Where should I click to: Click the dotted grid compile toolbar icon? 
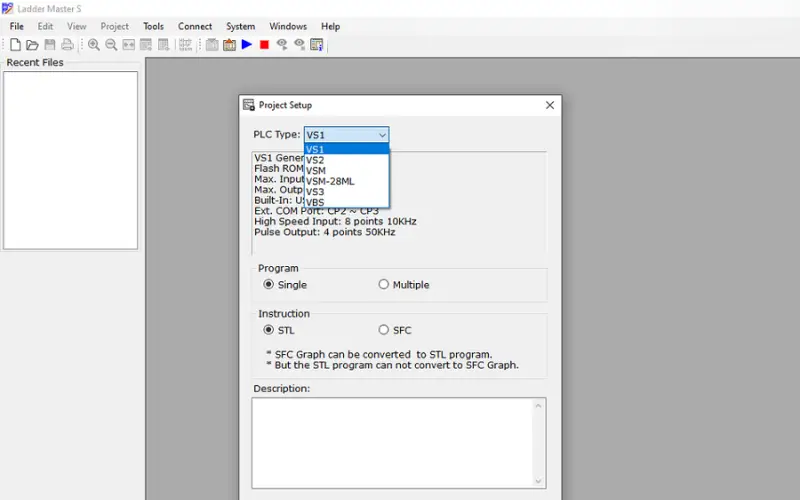coord(186,45)
